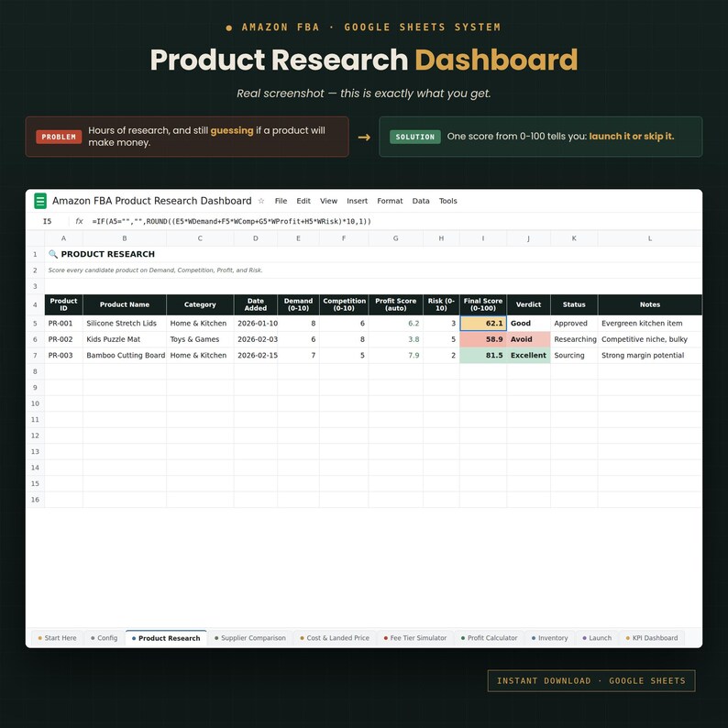Image resolution: width=728 pixels, height=728 pixels.
Task: Select date cell 2026-01-10
Action: [x=256, y=323]
